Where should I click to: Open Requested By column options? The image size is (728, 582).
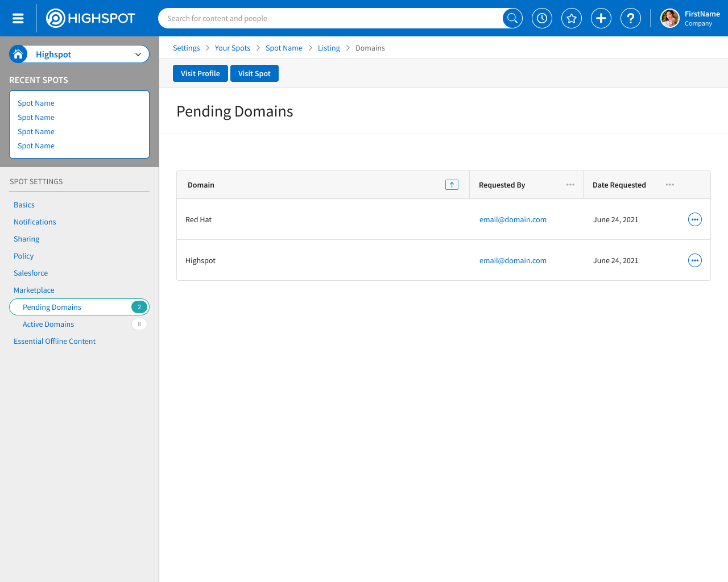[570, 185]
